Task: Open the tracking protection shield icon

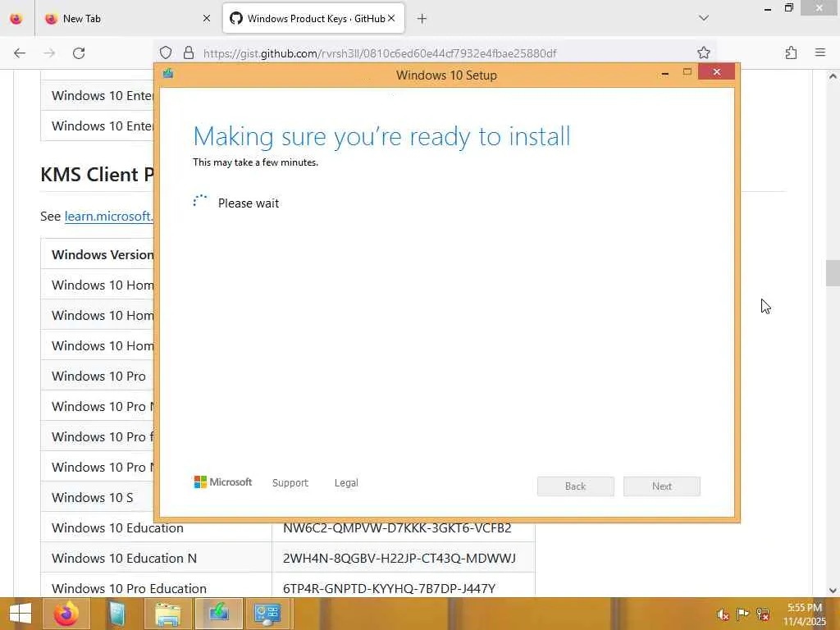Action: tap(166, 53)
